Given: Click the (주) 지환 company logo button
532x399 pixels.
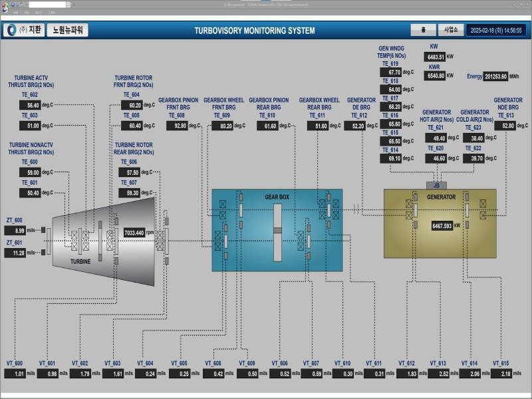Looking at the screenshot, I should (24, 30).
